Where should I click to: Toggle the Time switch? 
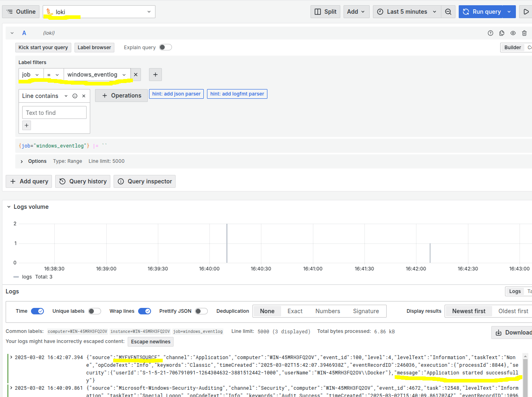click(x=37, y=311)
